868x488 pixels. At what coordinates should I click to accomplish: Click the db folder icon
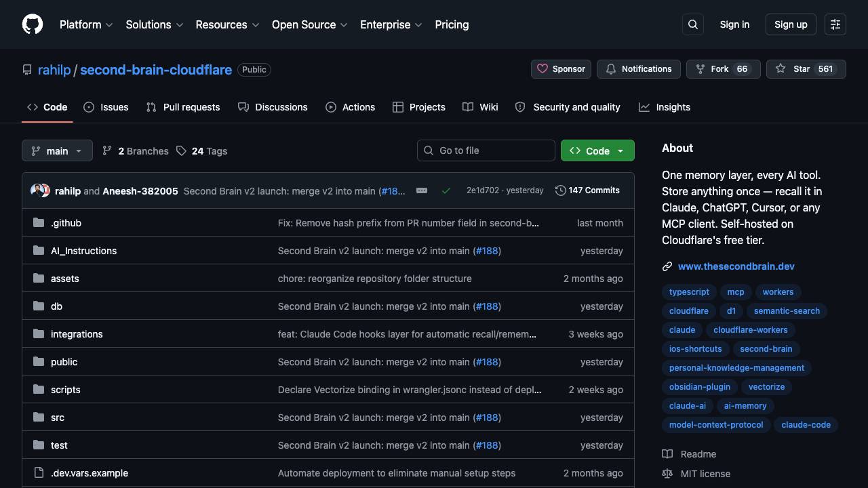point(39,306)
